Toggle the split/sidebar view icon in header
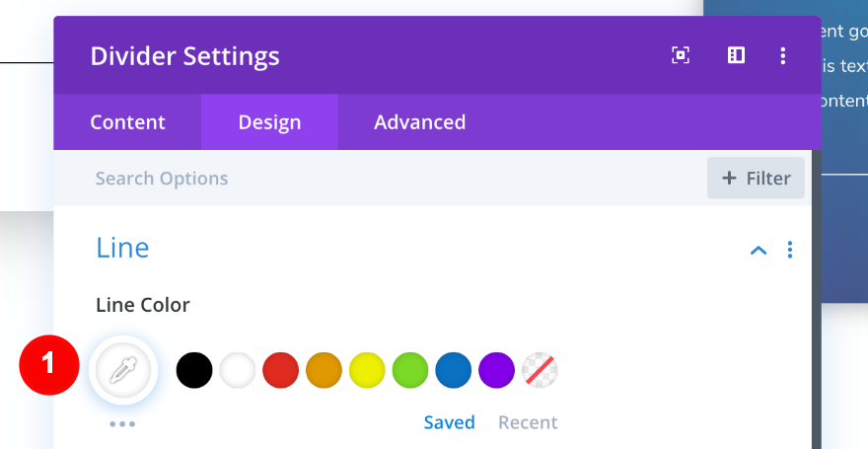Screen dimensions: 868x449 click(x=736, y=55)
